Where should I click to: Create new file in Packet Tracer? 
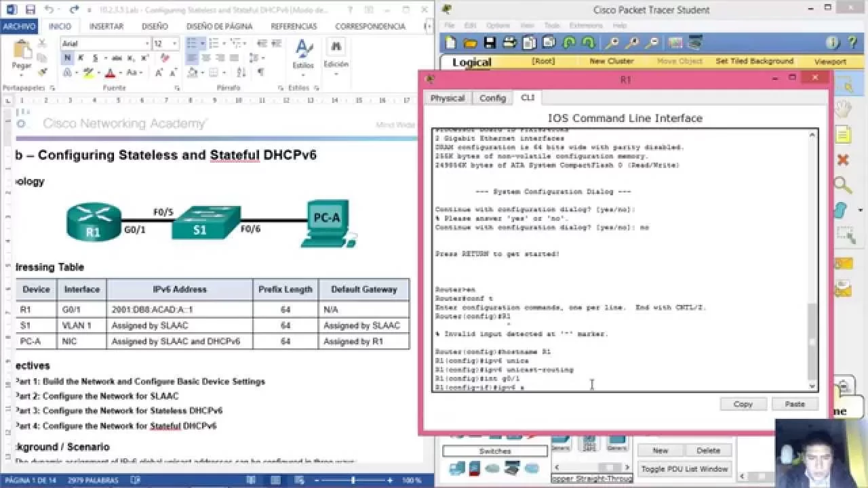451,43
